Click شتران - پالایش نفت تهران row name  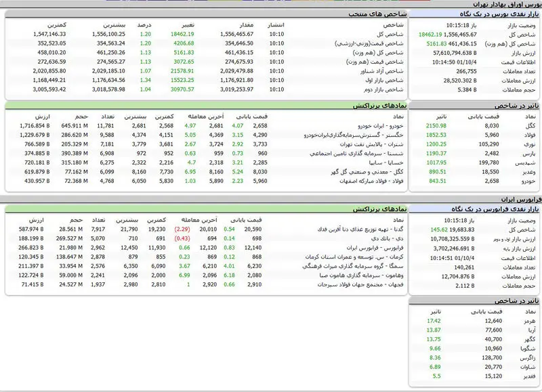371,144
